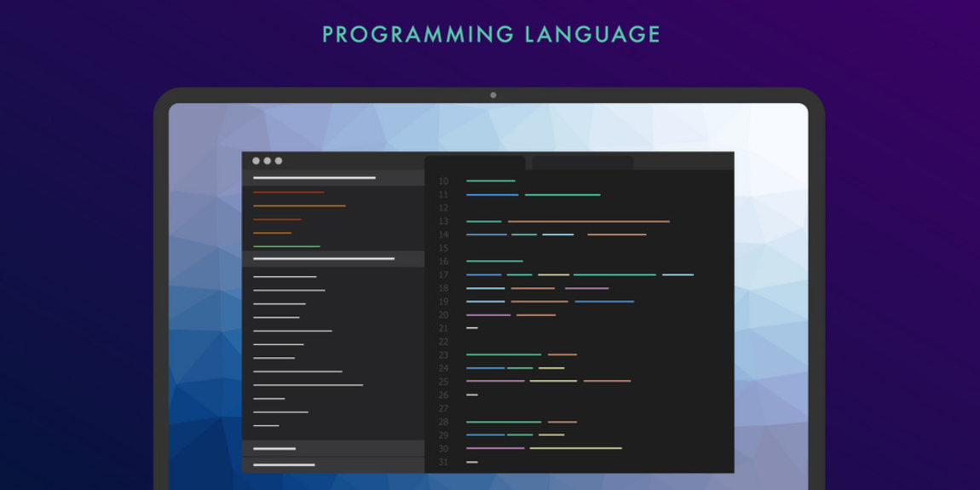Open the longest orange sidebar entry
This screenshot has width=980, height=490.
click(299, 206)
